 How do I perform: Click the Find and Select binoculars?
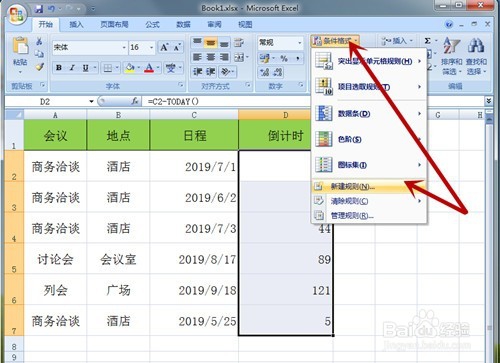476,56
